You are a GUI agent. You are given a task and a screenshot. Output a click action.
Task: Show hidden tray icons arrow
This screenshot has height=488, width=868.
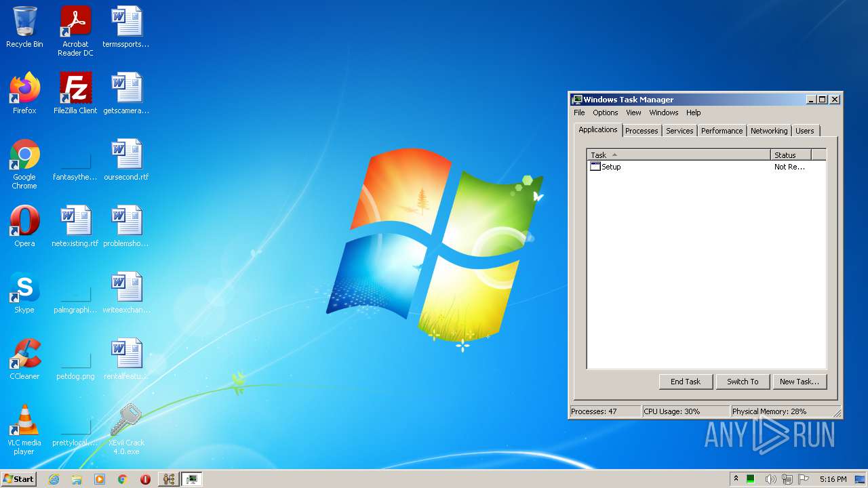click(736, 479)
